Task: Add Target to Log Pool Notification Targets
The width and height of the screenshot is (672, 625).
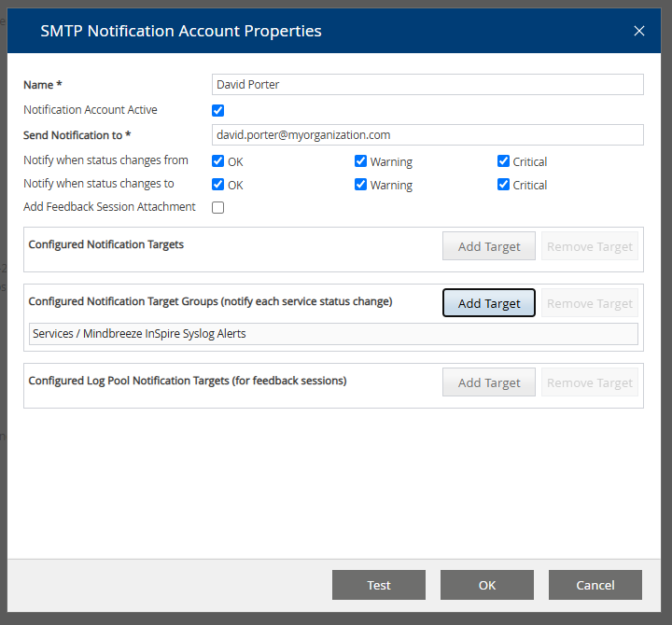Action: [489, 383]
